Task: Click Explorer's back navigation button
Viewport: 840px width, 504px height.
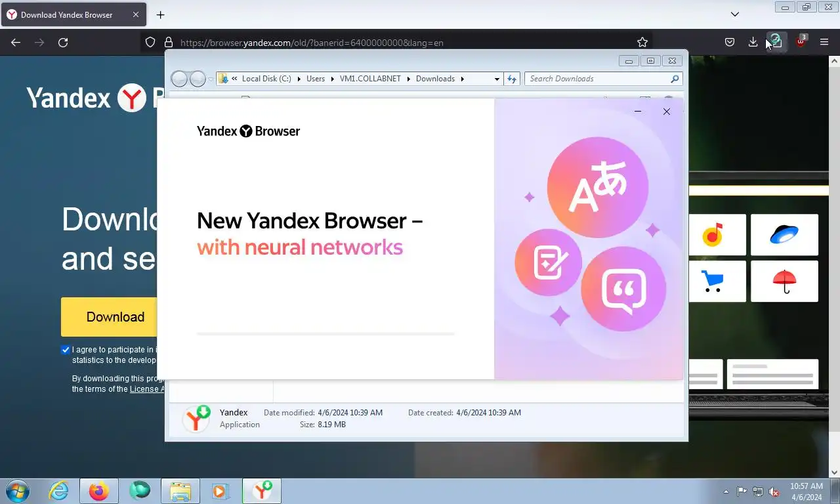Action: coord(179,79)
